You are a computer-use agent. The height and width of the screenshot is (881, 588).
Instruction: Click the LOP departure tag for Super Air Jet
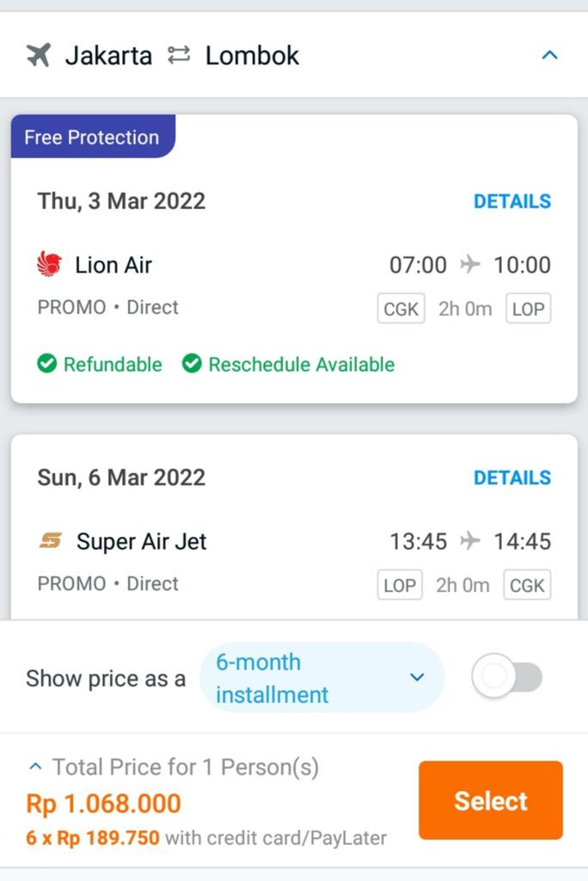400,586
